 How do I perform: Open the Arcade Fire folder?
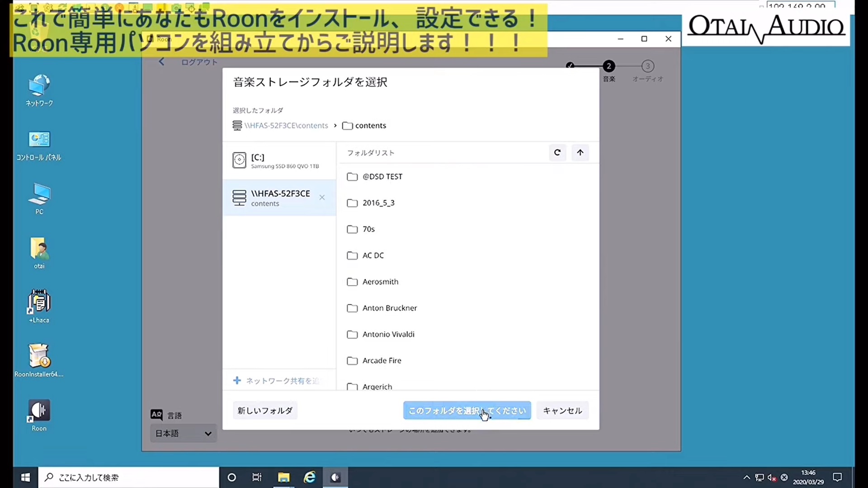tap(468, 361)
